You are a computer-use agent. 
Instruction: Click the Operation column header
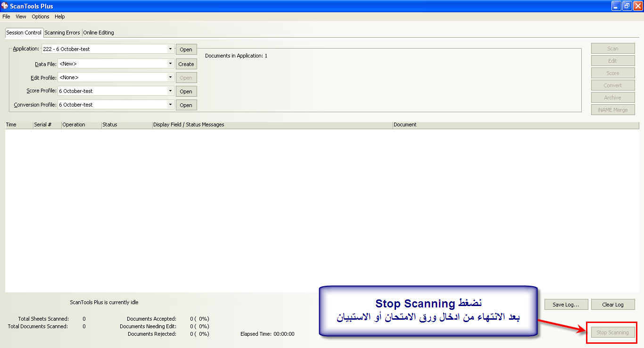tap(81, 125)
